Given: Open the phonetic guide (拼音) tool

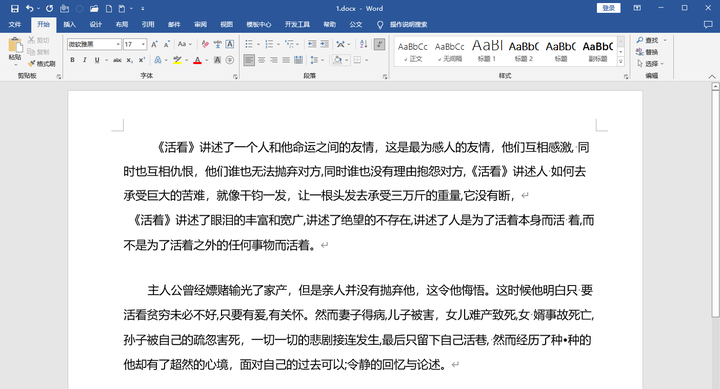Looking at the screenshot, I should [218, 44].
